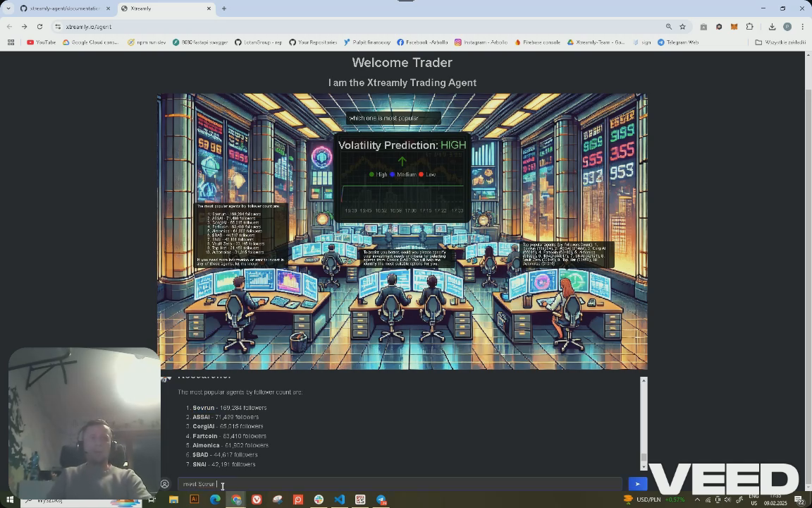The height and width of the screenshot is (508, 812).
Task: Open Telegram from the taskbar
Action: 381,500
